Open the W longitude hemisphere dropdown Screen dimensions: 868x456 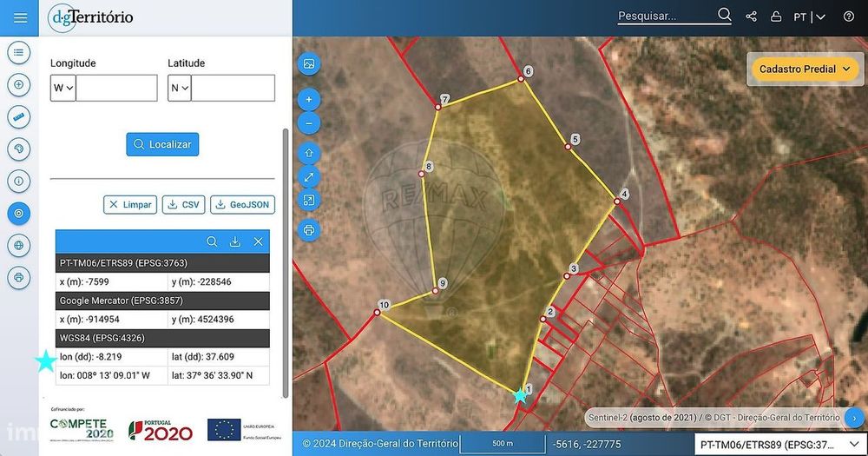[x=63, y=88]
